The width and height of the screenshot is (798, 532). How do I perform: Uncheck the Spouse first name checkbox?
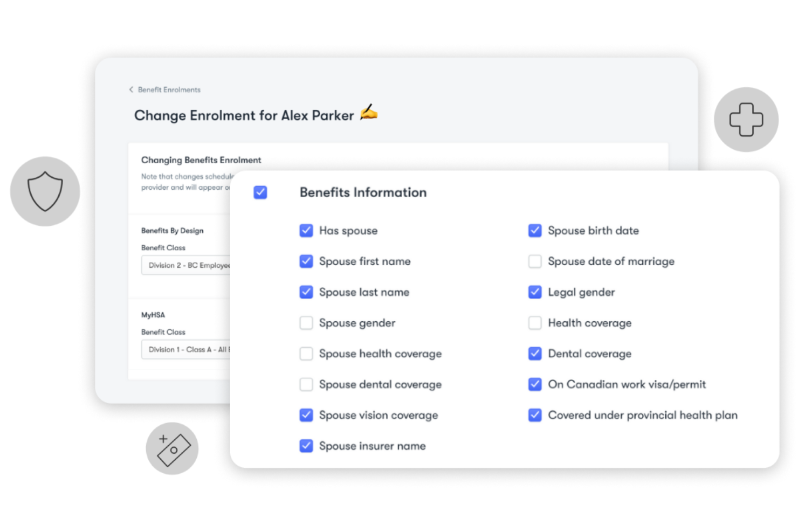tap(306, 261)
